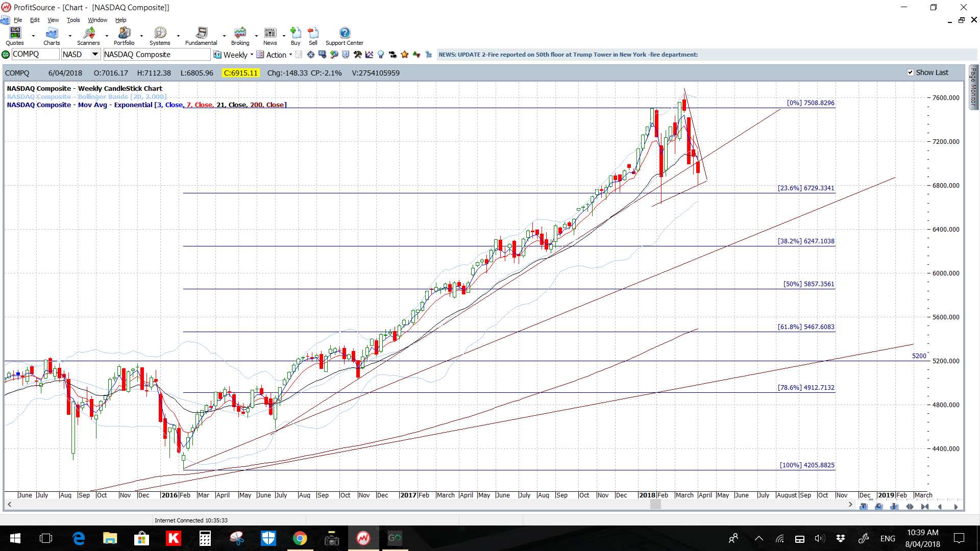Open the Window menu
Viewport: 980px width, 551px height.
(97, 20)
